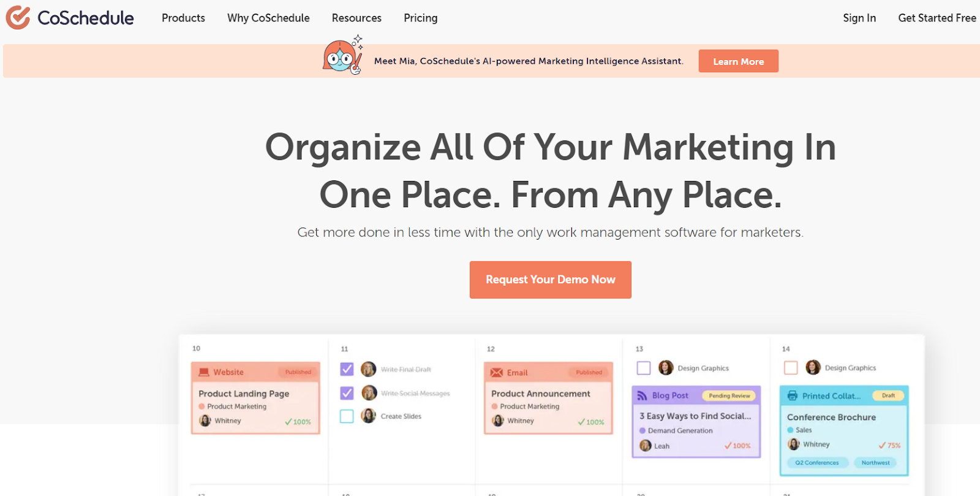
Task: Check Design Graphics checkbox on day 13
Action: click(x=644, y=368)
